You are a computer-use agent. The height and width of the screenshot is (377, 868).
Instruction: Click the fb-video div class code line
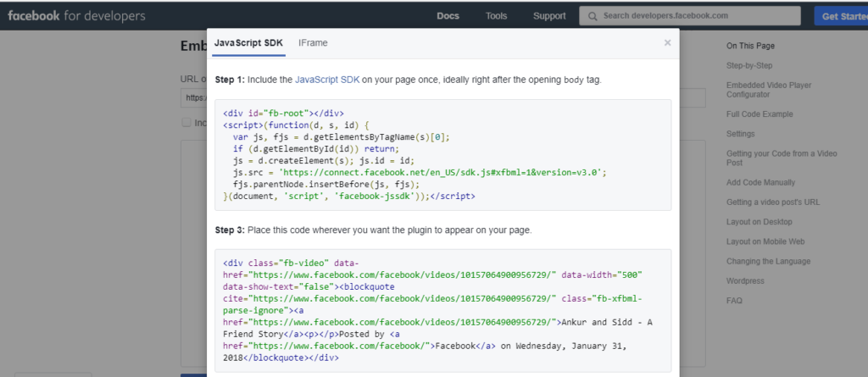tap(292, 263)
